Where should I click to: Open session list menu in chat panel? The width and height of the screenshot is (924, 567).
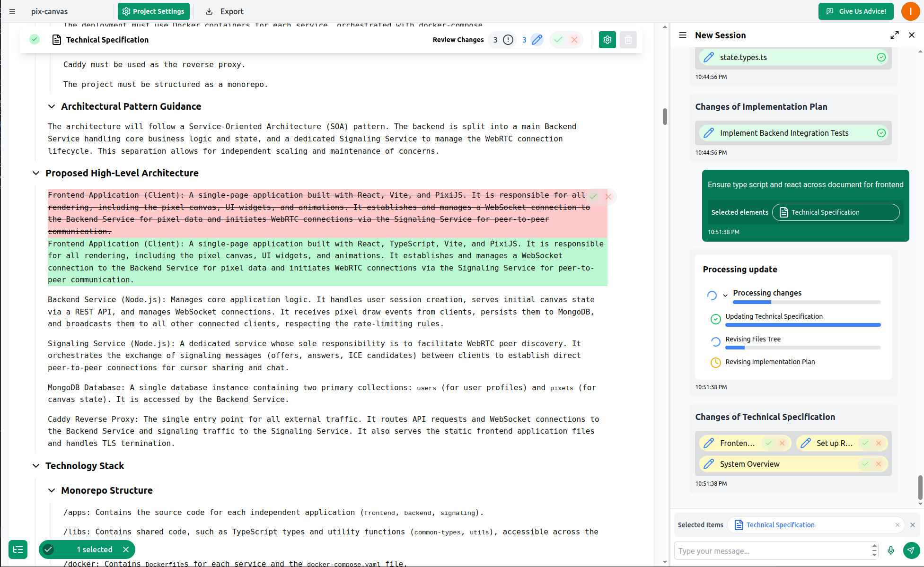[x=683, y=35]
